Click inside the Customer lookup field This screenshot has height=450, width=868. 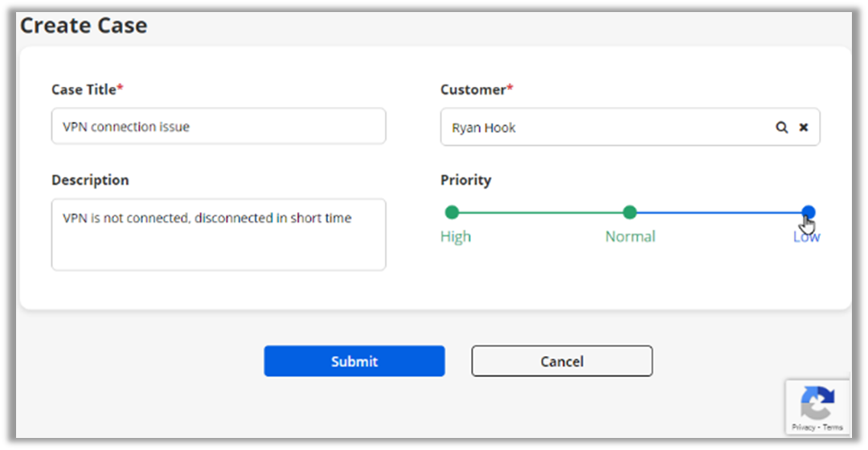(603, 128)
